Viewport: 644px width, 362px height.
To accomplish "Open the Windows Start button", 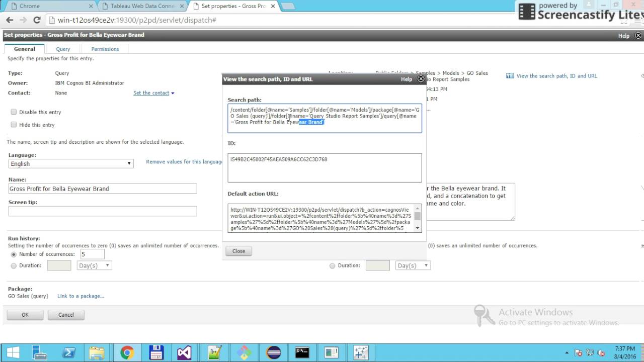I will [x=13, y=352].
